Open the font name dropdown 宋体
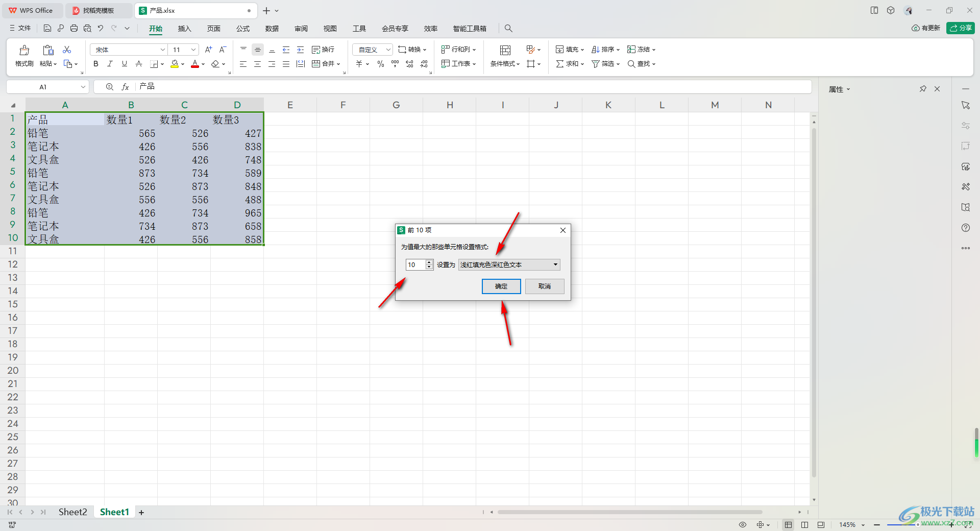The image size is (980, 531). (x=163, y=50)
